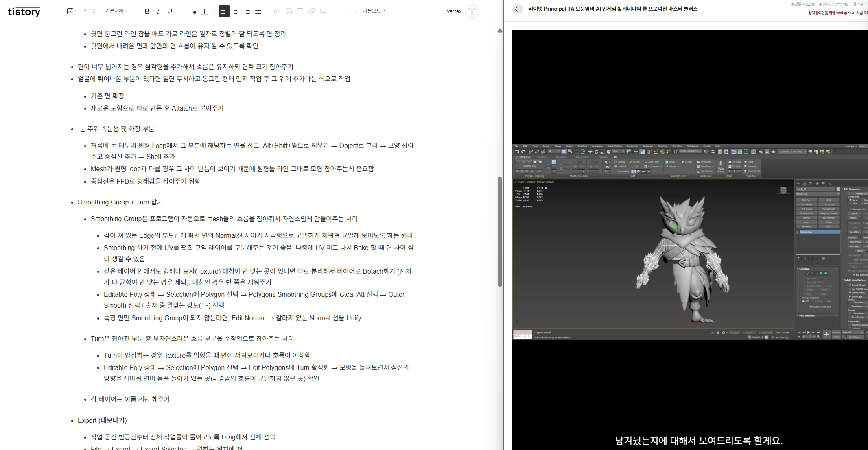Toggle italic text formatting
Screen dimensions: 868x450
(158, 11)
